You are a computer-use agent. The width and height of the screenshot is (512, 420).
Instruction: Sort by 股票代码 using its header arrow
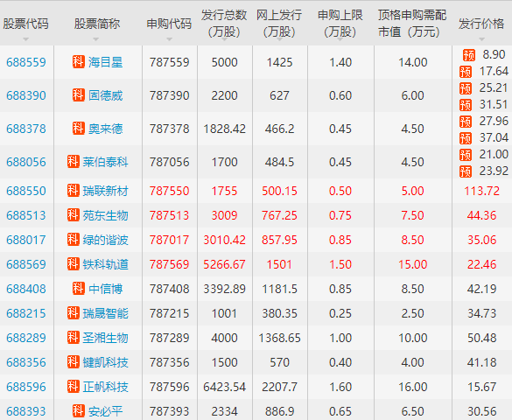[25, 39]
